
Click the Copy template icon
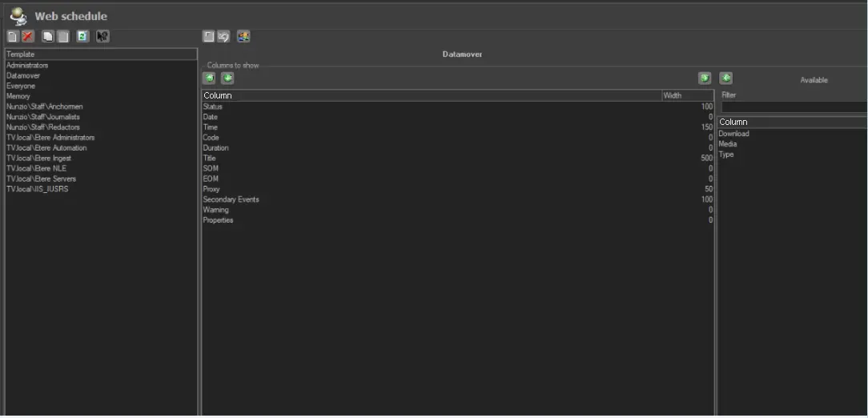[48, 37]
